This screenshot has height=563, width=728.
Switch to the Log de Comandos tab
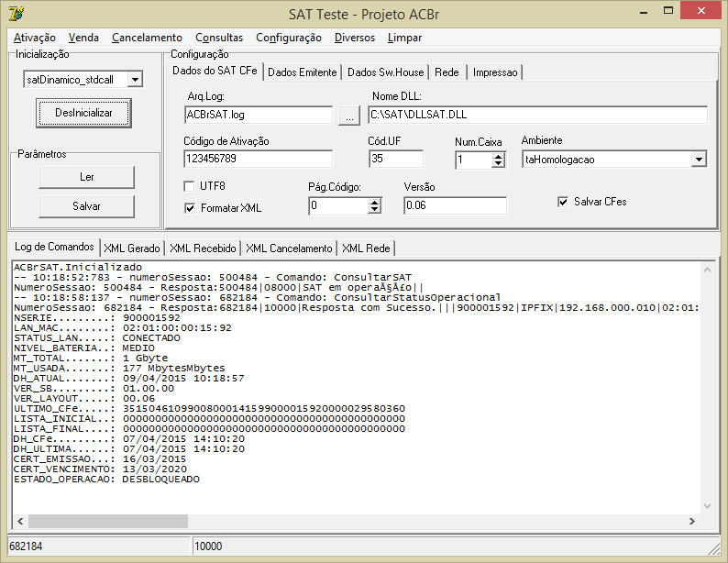pyautogui.click(x=54, y=247)
